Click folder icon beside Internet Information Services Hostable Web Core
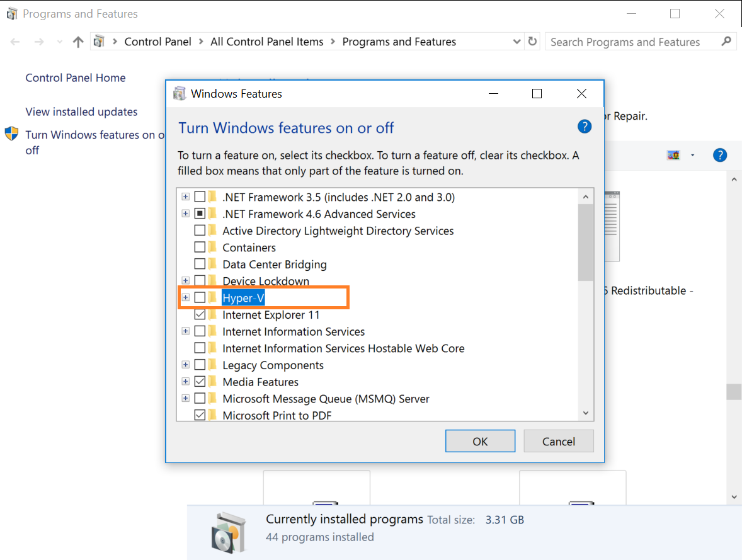The width and height of the screenshot is (742, 560). coord(212,348)
